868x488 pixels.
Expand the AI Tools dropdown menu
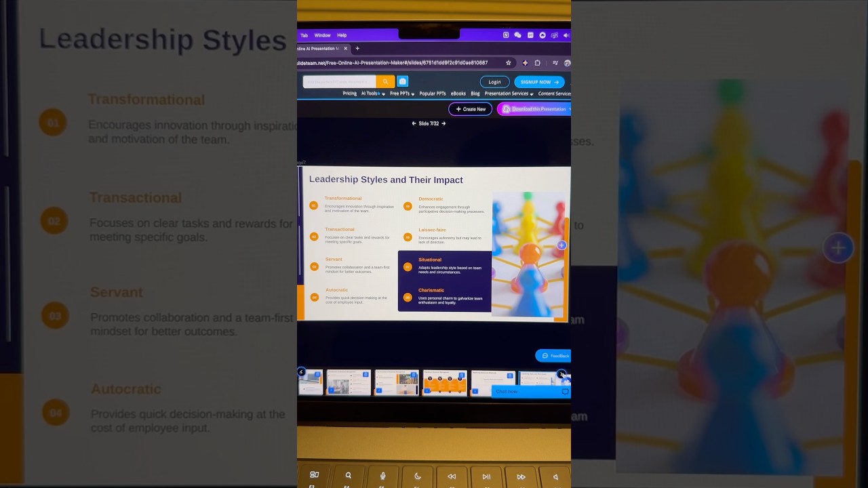pyautogui.click(x=373, y=94)
